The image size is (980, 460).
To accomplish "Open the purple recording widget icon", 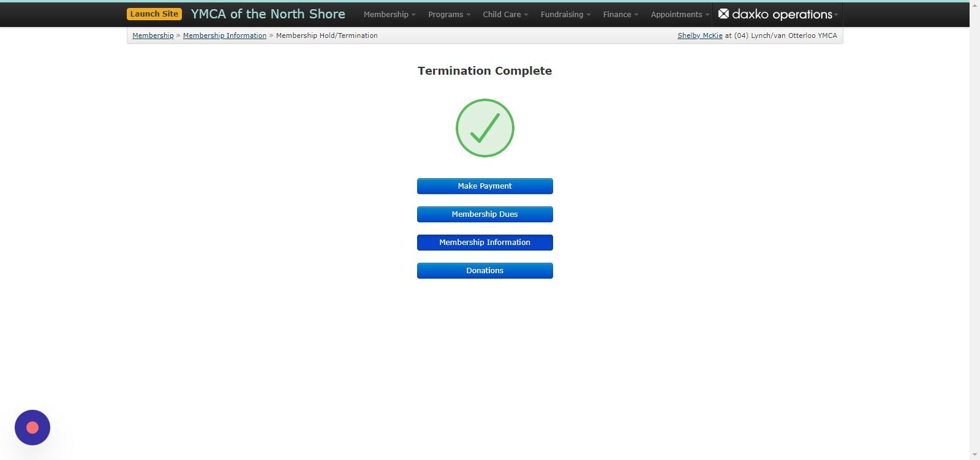I will 32,428.
